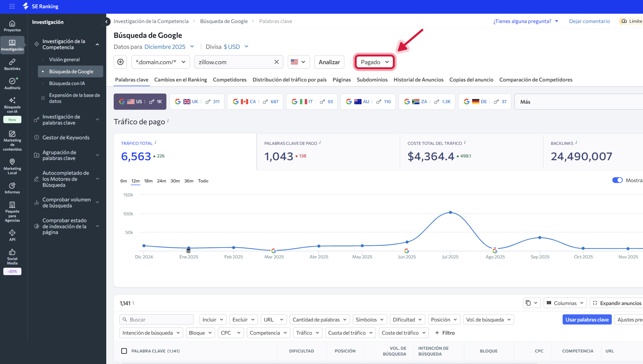The height and width of the screenshot is (364, 643).
Task: Open the Historial de Anuncios tab
Action: (x=418, y=80)
